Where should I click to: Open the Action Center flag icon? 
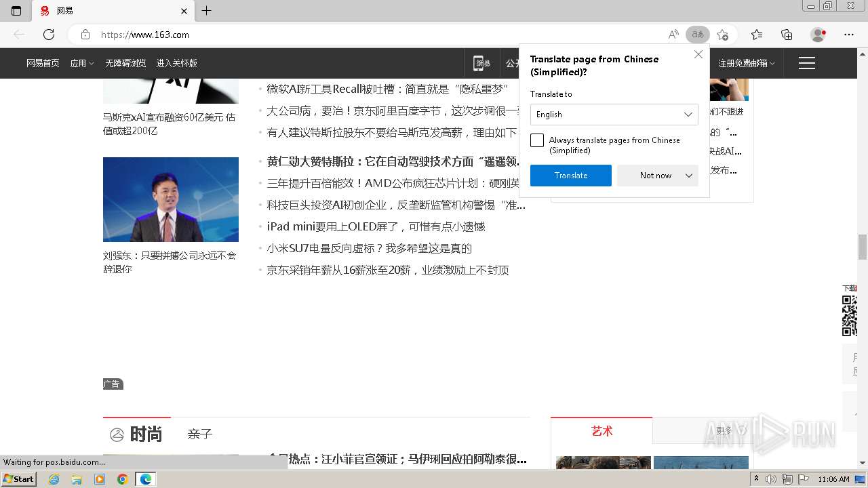tap(804, 479)
